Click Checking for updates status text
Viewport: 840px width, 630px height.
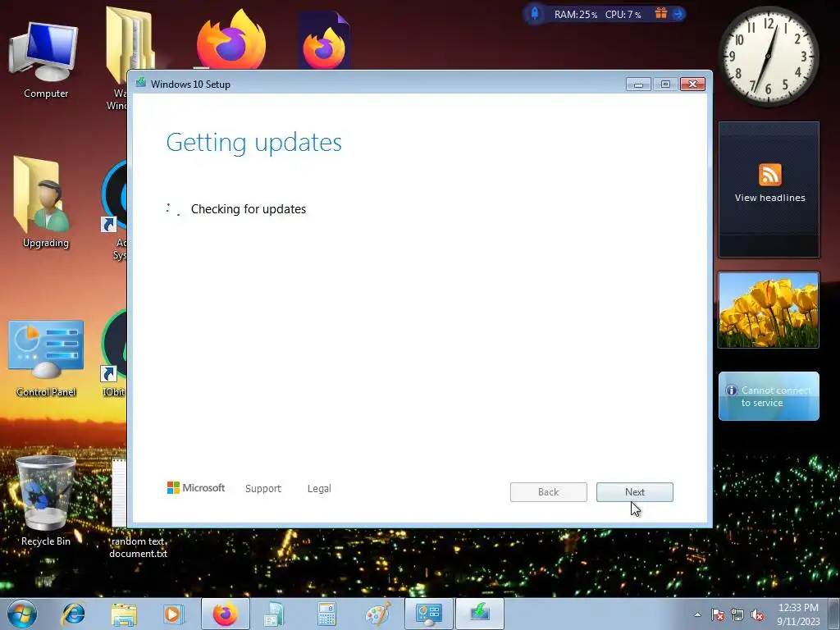coord(248,209)
